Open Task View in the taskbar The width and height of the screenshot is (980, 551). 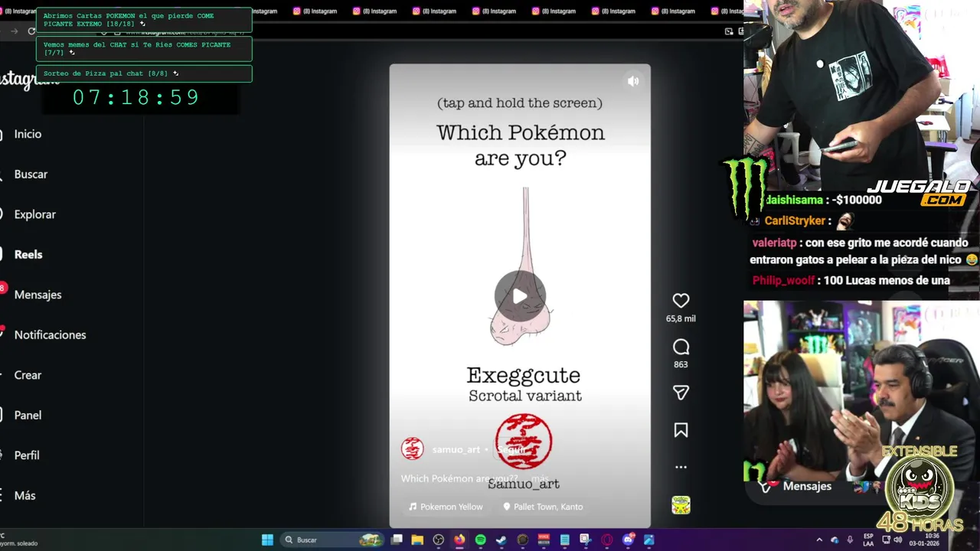(x=396, y=540)
